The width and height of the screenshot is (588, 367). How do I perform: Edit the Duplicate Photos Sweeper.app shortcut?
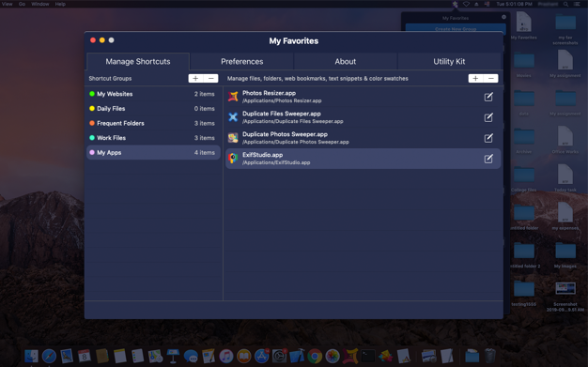pos(488,138)
